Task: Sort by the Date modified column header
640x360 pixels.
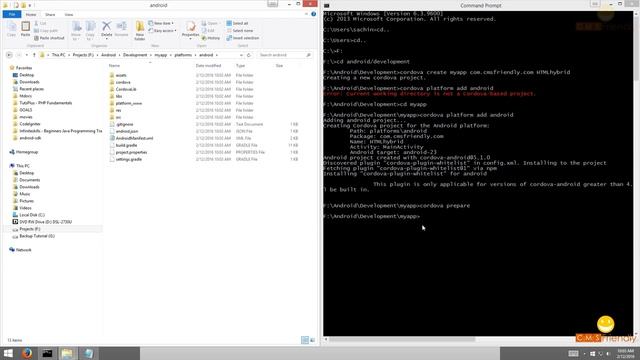Action: pyautogui.click(x=208, y=66)
